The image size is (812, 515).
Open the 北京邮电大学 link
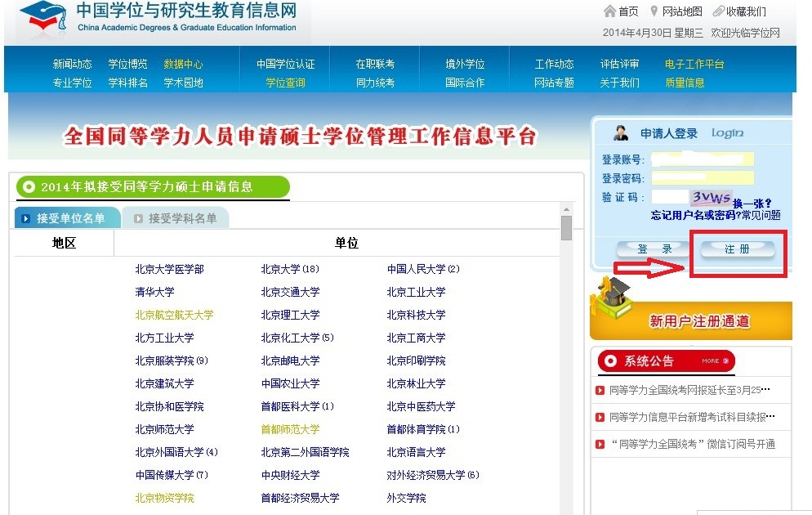point(290,360)
